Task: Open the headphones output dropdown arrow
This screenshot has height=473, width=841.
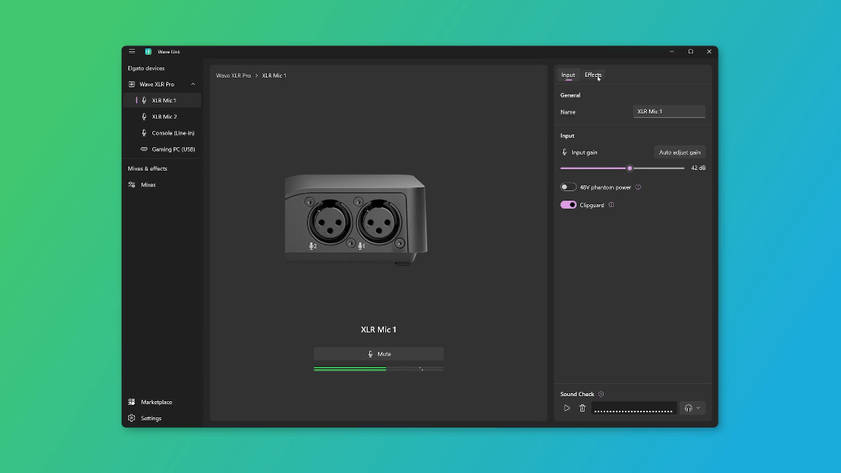Action: pyautogui.click(x=698, y=408)
